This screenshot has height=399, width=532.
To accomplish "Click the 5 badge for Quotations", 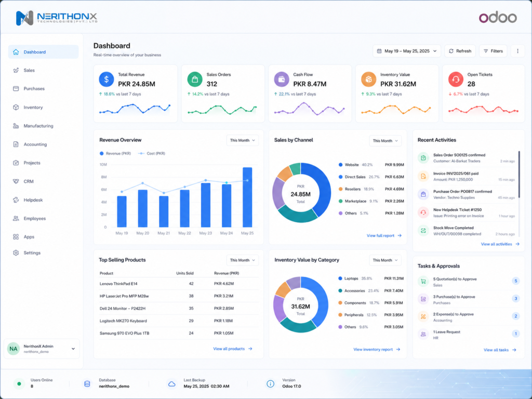I will (516, 281).
